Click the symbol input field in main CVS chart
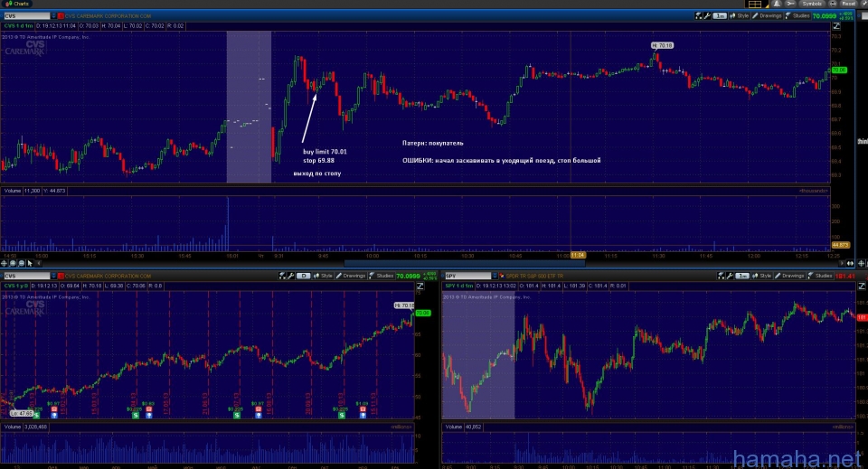The image size is (868, 469). (x=27, y=16)
